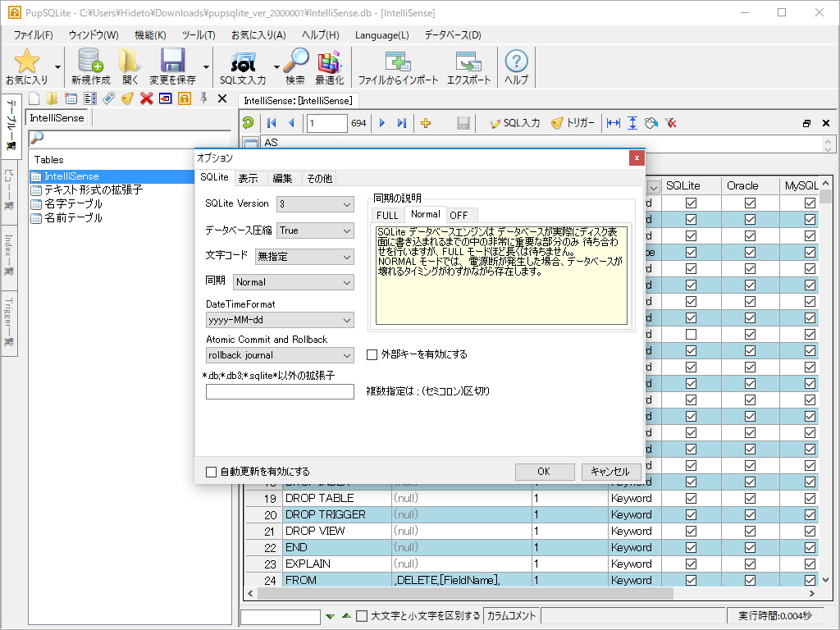Click the ファイルからインポート icon
The height and width of the screenshot is (630, 840).
click(x=398, y=62)
